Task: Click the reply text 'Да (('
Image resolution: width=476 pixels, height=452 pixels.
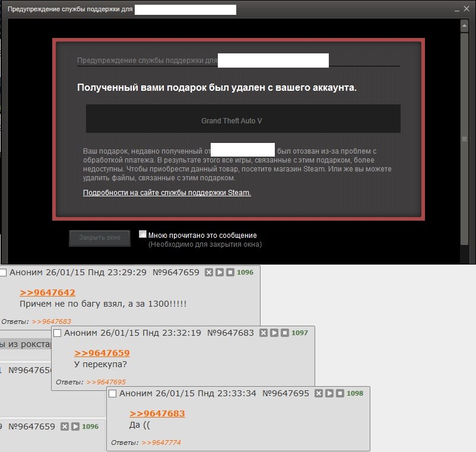Action: [x=139, y=425]
